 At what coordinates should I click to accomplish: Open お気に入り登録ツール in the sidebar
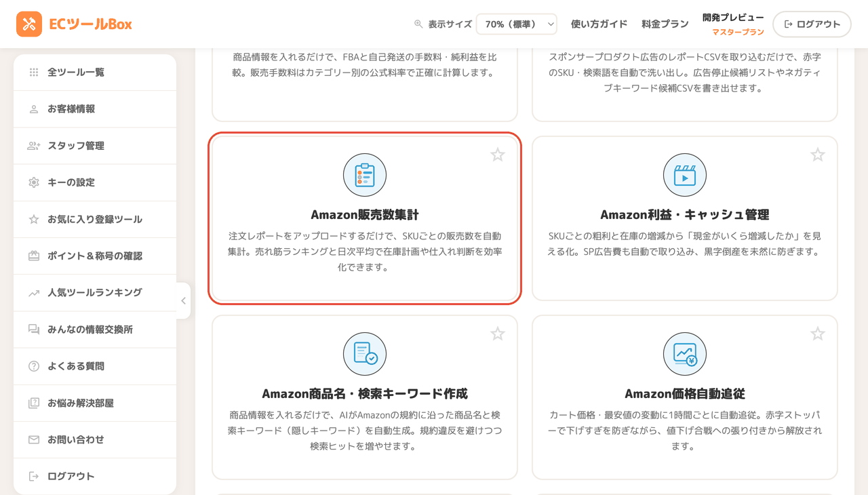pos(95,219)
